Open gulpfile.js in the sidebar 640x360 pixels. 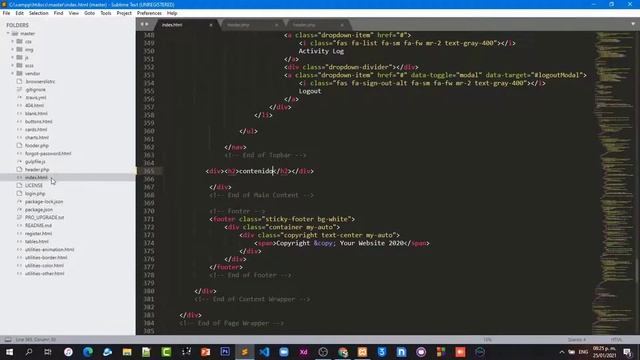tap(35, 162)
